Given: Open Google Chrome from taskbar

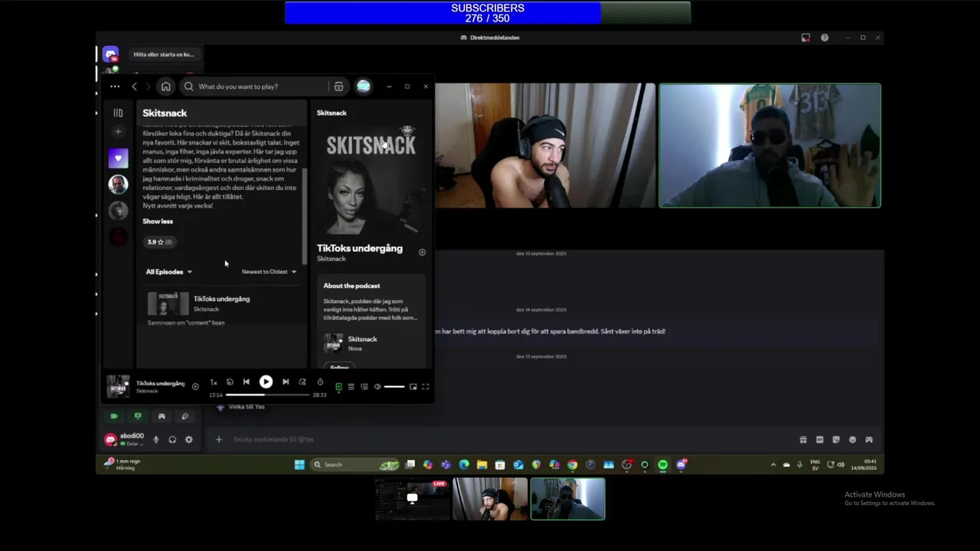Looking at the screenshot, I should (x=572, y=465).
